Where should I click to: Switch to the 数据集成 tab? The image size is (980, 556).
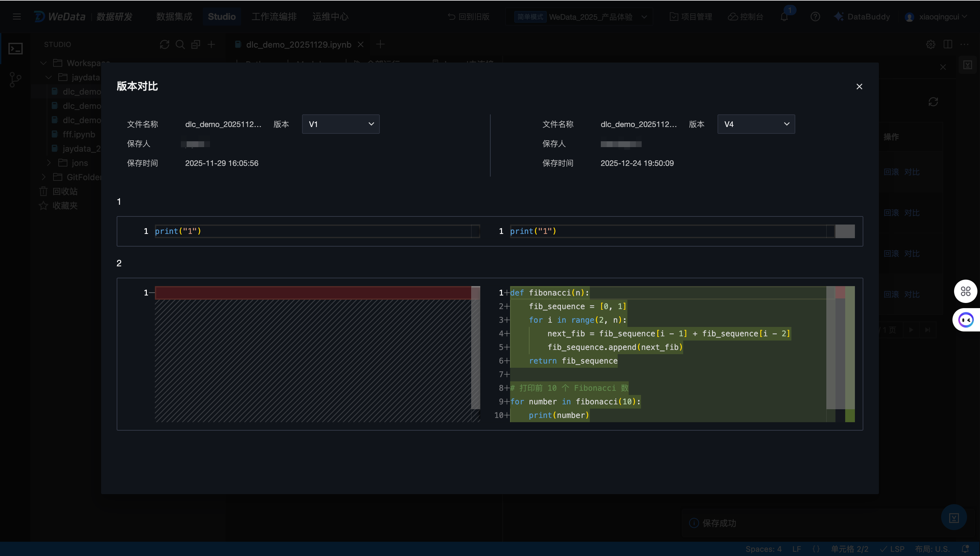(174, 17)
